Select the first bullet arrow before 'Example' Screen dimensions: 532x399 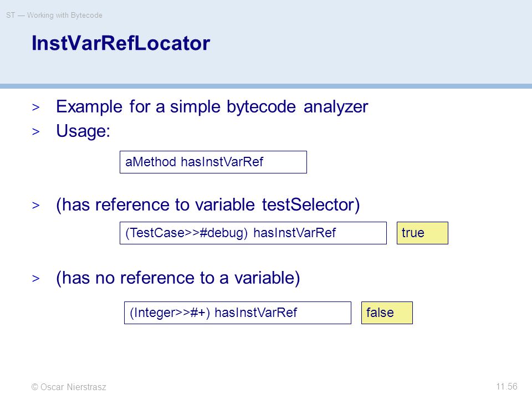[35, 108]
